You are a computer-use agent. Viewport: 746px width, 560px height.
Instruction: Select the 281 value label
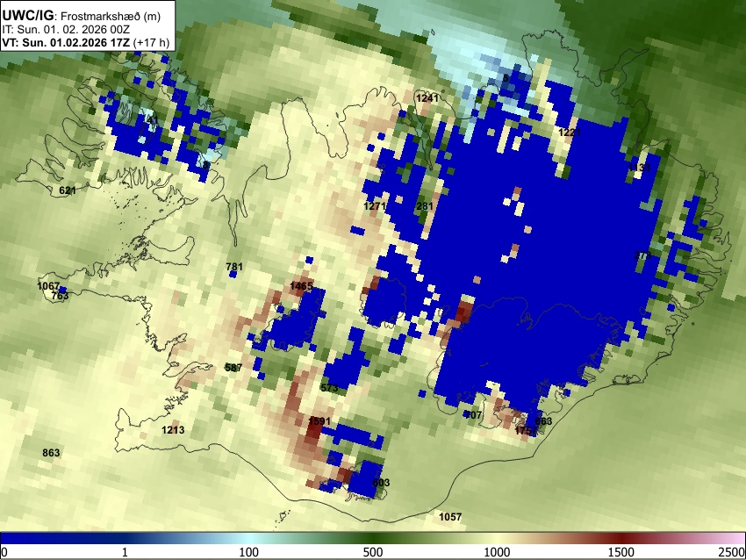[425, 206]
